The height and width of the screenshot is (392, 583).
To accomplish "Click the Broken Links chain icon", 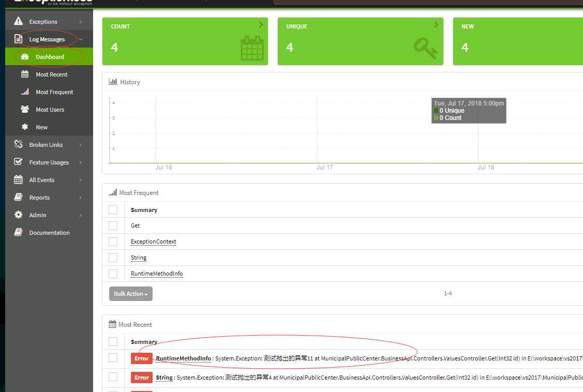I will [x=18, y=144].
